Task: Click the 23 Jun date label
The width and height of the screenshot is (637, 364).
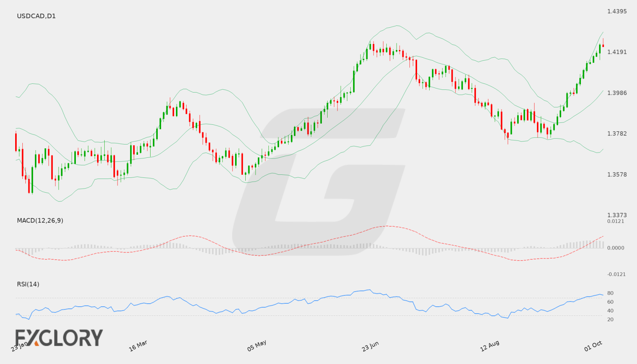Action: tap(370, 346)
